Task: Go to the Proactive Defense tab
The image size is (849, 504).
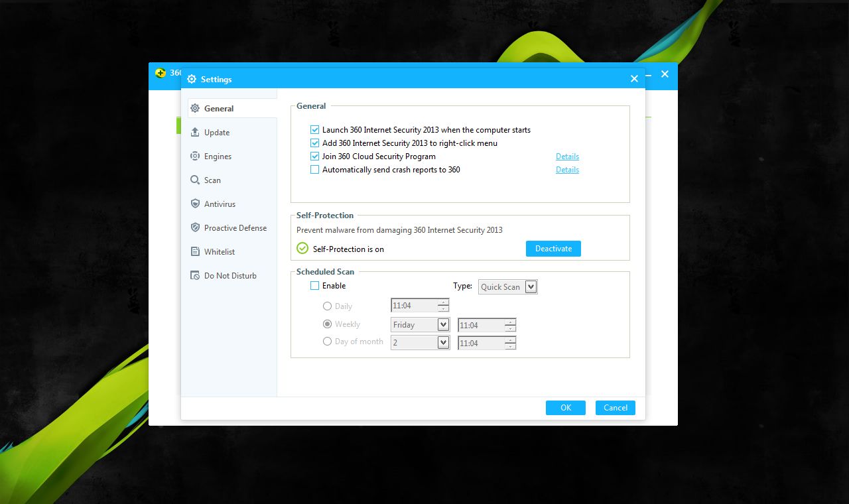Action: pyautogui.click(x=229, y=227)
